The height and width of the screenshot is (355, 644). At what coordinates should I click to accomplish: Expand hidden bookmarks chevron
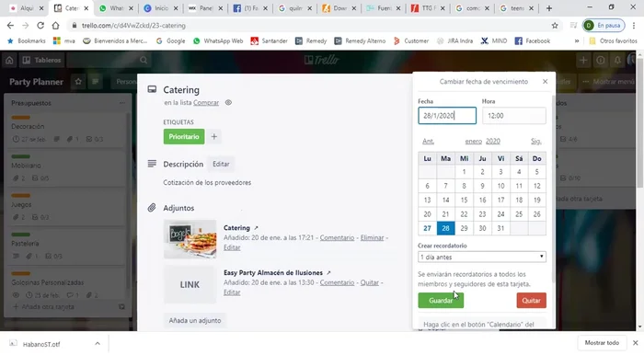577,41
